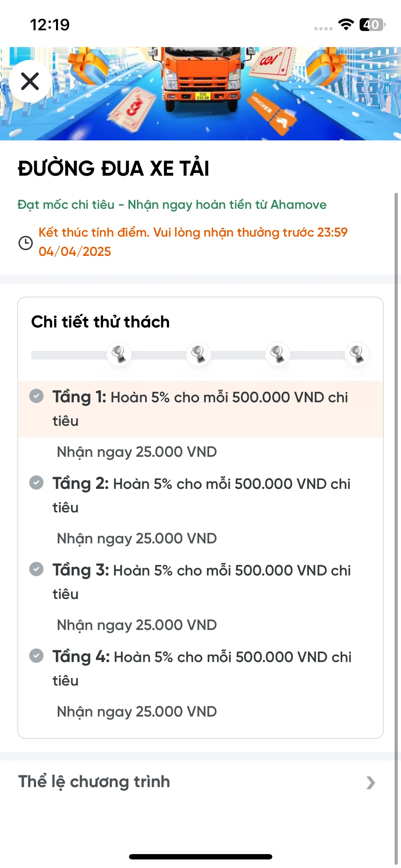The height and width of the screenshot is (868, 401).
Task: Tap the third trophy milestone icon
Action: pos(277,355)
